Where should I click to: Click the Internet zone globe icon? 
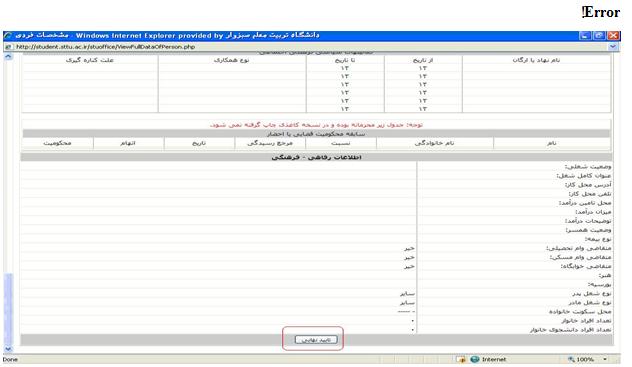tap(475, 359)
